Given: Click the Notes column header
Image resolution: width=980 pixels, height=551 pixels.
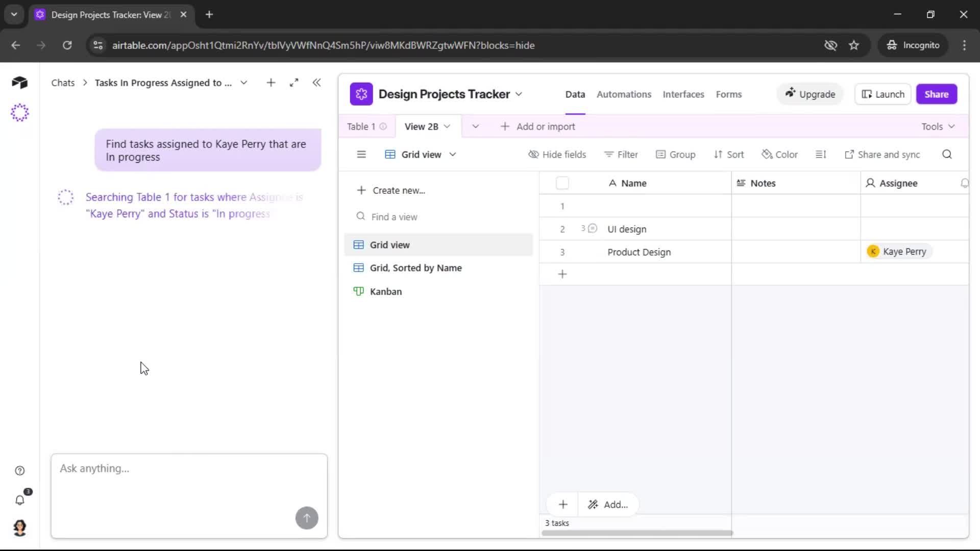Looking at the screenshot, I should pyautogui.click(x=796, y=183).
